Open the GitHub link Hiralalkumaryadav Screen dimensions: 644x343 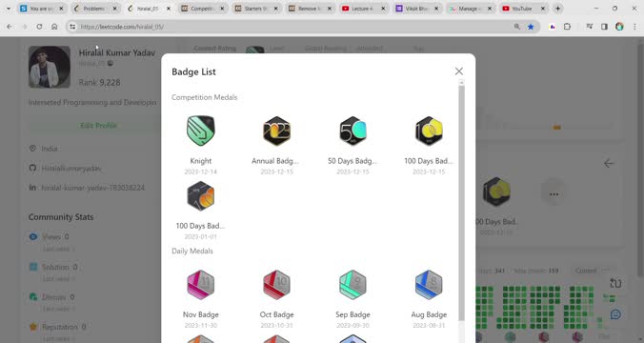point(71,168)
